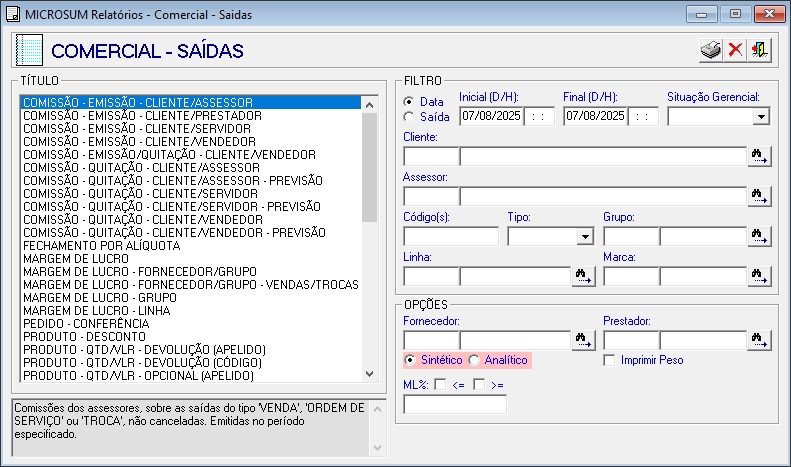Select COMISSÃO - QUITAÇÃO - CLIENTE/ASSESSOR - PREVISÃO

191,181
